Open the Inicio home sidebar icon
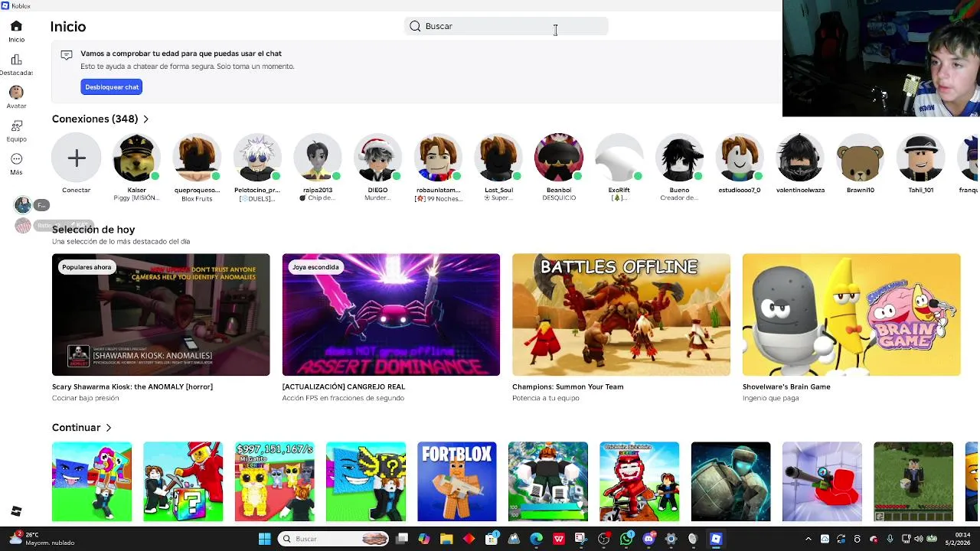980x551 pixels. (16, 26)
